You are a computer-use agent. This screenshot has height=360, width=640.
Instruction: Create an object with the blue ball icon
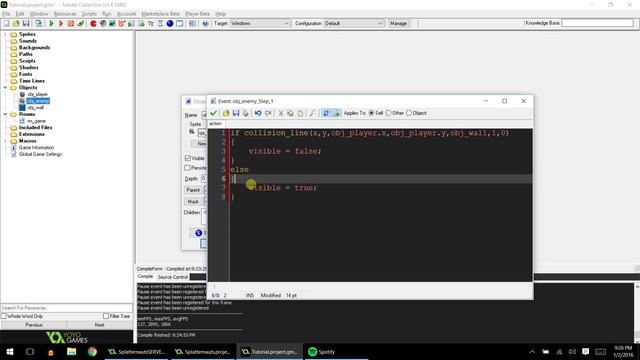click(x=170, y=24)
